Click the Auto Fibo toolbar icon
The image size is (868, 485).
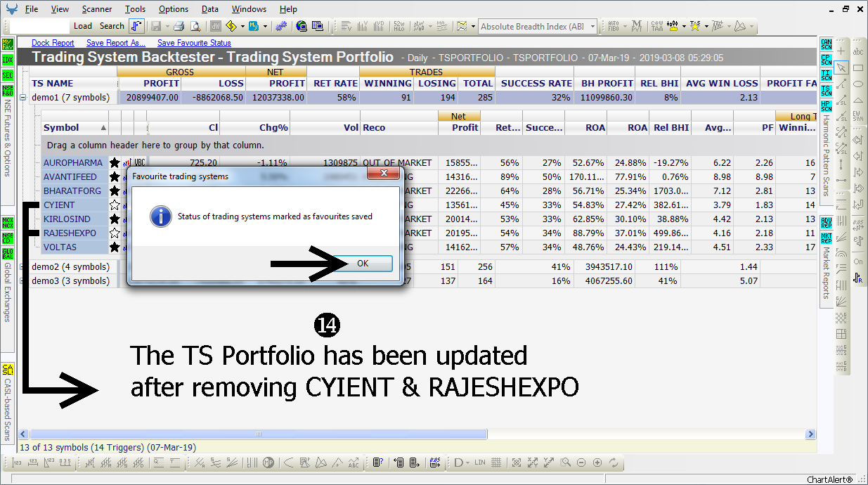pos(613,26)
